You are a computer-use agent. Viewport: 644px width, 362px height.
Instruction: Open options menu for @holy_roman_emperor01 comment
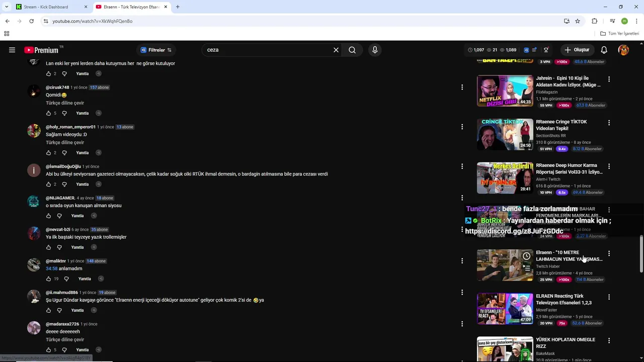coord(462,127)
